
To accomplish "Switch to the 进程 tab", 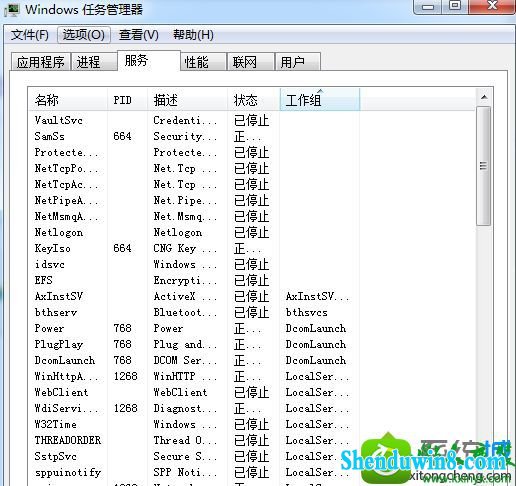I will click(94, 62).
